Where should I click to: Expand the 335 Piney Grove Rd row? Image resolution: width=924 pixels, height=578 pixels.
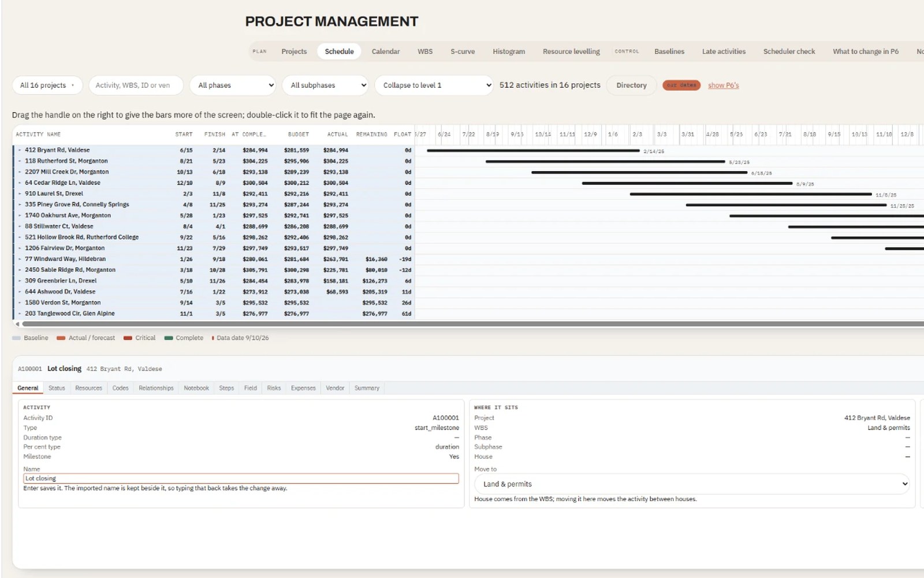[x=20, y=205]
